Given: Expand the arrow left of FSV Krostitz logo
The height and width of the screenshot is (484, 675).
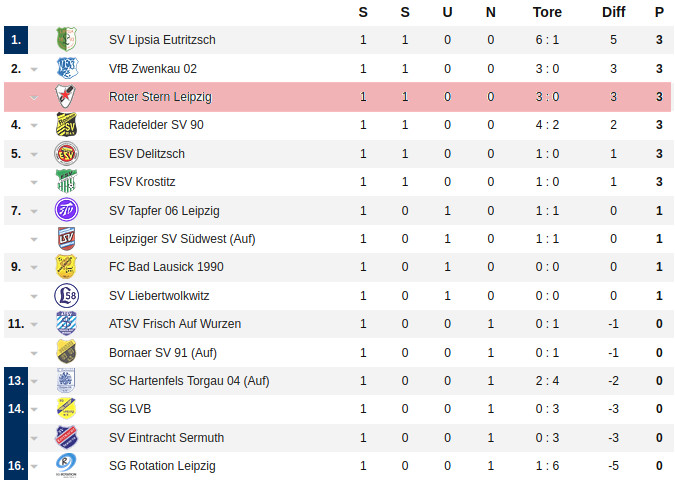Looking at the screenshot, I should tap(35, 183).
